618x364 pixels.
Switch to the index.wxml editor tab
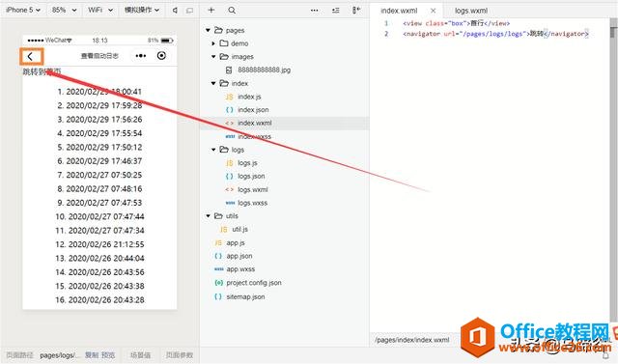[x=399, y=11]
